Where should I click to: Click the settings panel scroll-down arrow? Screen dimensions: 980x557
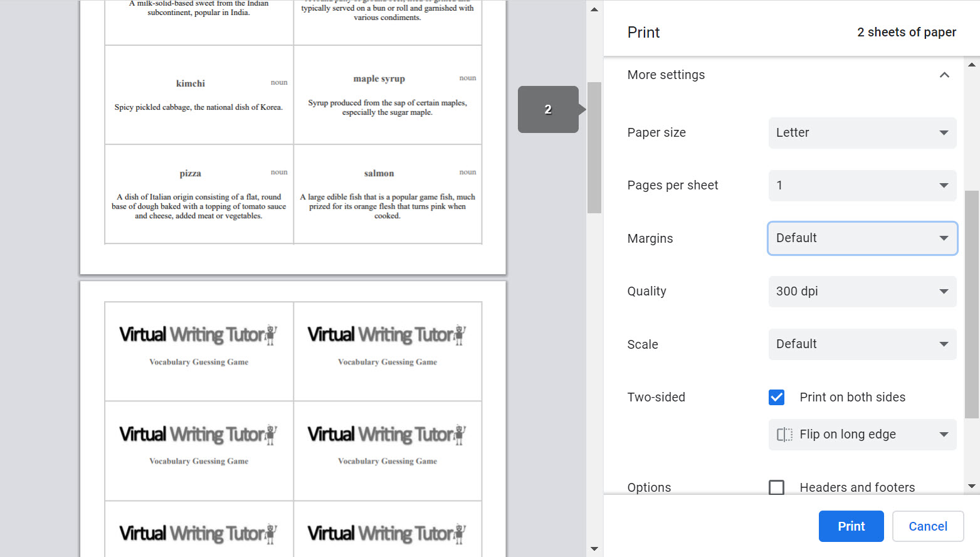971,486
